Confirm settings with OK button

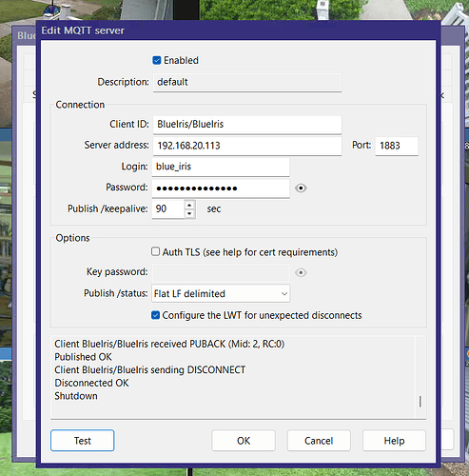click(x=244, y=441)
